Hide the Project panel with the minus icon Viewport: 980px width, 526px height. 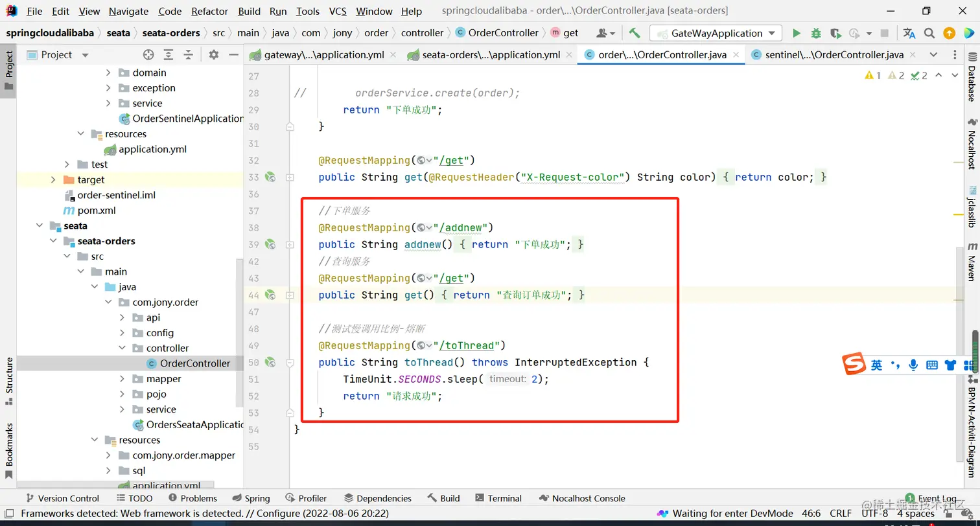[x=233, y=54]
